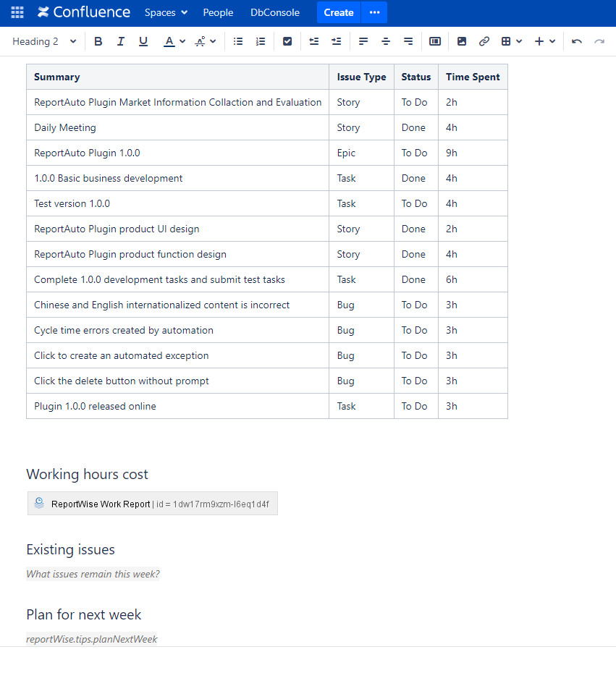The width and height of the screenshot is (616, 673).
Task: Insert a link
Action: (484, 41)
